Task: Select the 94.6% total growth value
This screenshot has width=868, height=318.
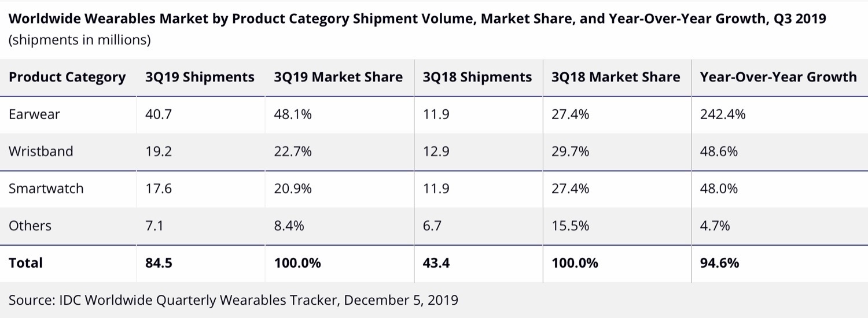Action: (x=719, y=262)
